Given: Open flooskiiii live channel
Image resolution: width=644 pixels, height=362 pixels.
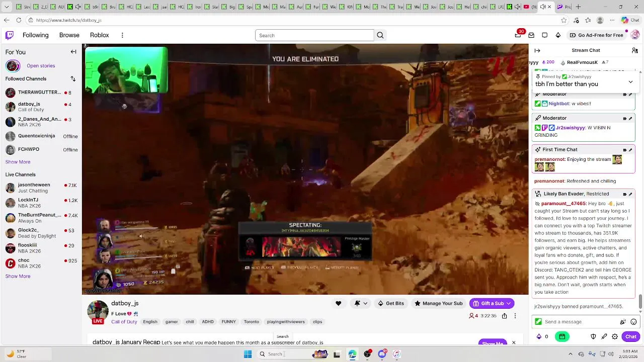Looking at the screenshot, I should point(41,248).
